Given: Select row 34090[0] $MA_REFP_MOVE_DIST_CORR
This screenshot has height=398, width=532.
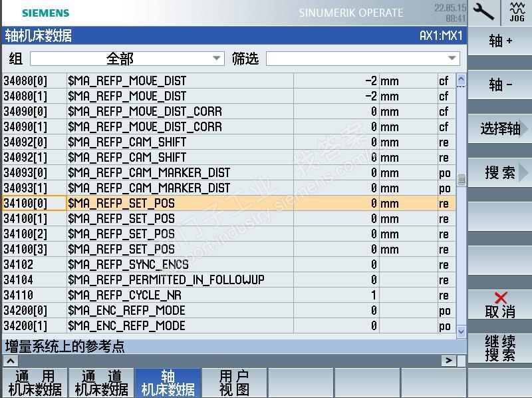Looking at the screenshot, I should [229, 111].
